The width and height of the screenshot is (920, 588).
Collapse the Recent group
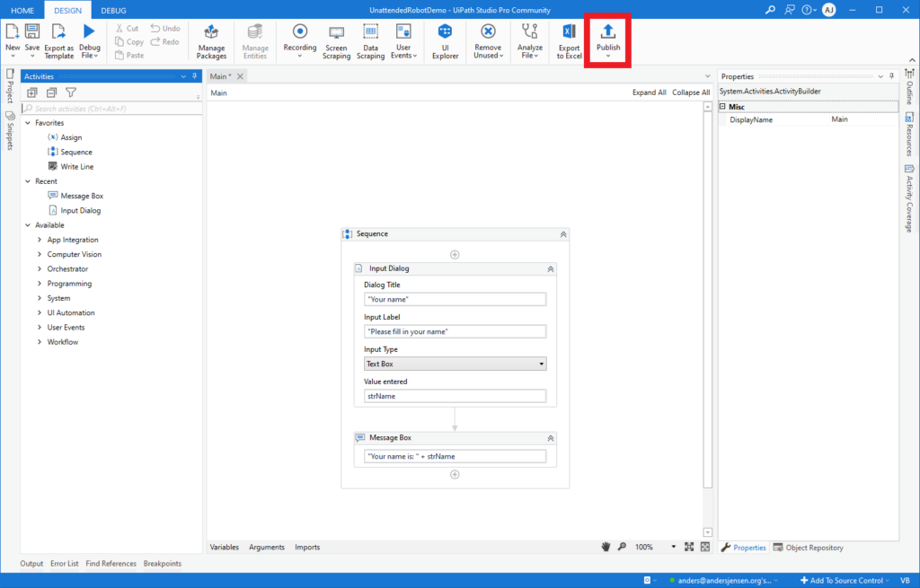click(28, 181)
